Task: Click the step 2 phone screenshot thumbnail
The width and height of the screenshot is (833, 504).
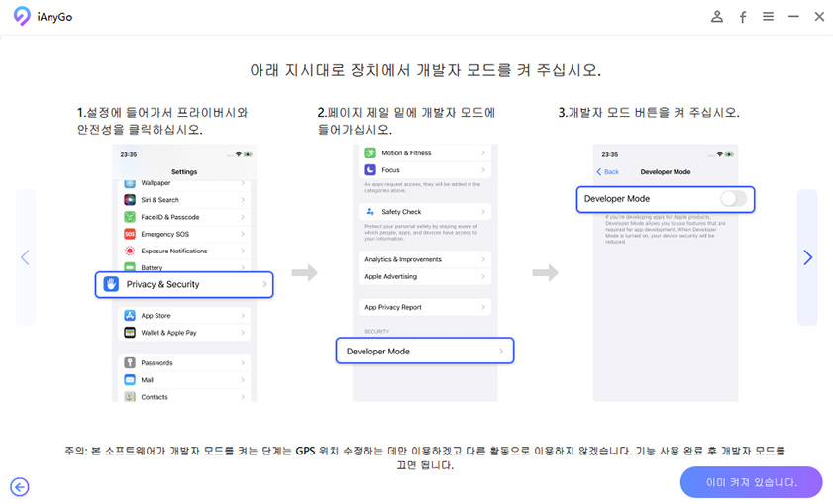Action: click(x=425, y=272)
